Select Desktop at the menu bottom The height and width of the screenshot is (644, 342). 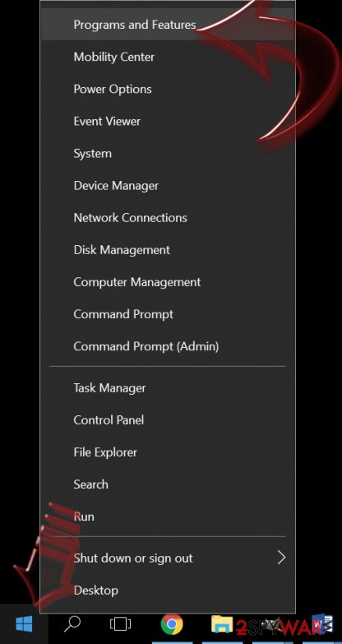point(168,591)
